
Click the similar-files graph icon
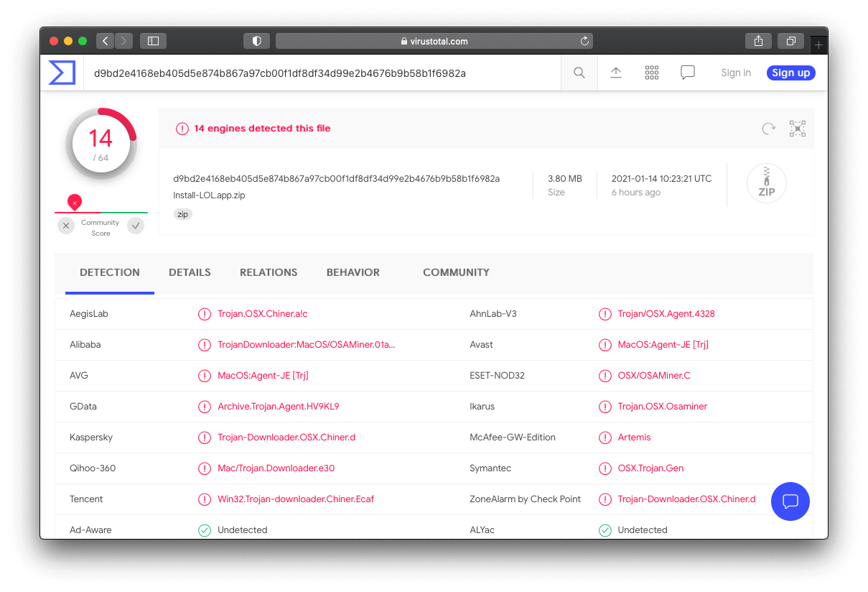[x=798, y=129]
